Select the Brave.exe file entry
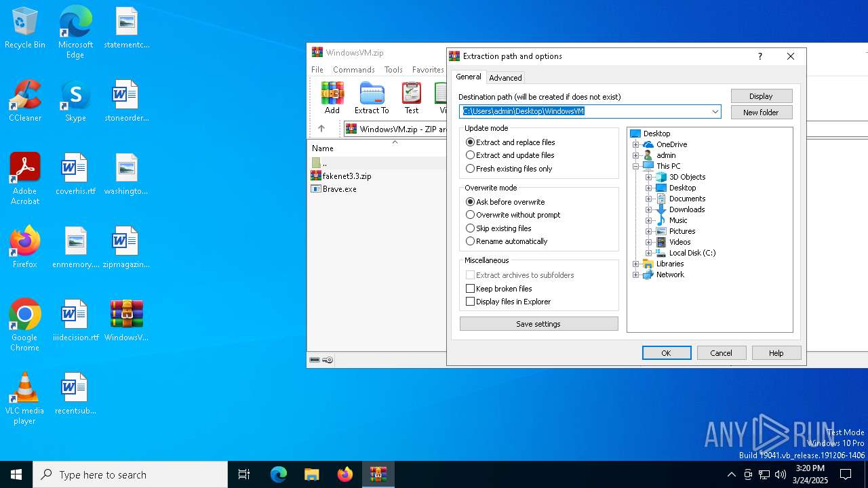868x488 pixels. tap(333, 188)
